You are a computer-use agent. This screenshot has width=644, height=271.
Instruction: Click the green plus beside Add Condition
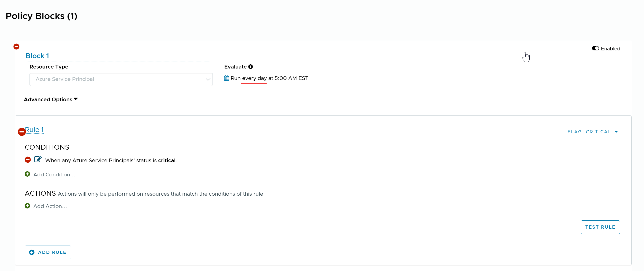(27, 174)
